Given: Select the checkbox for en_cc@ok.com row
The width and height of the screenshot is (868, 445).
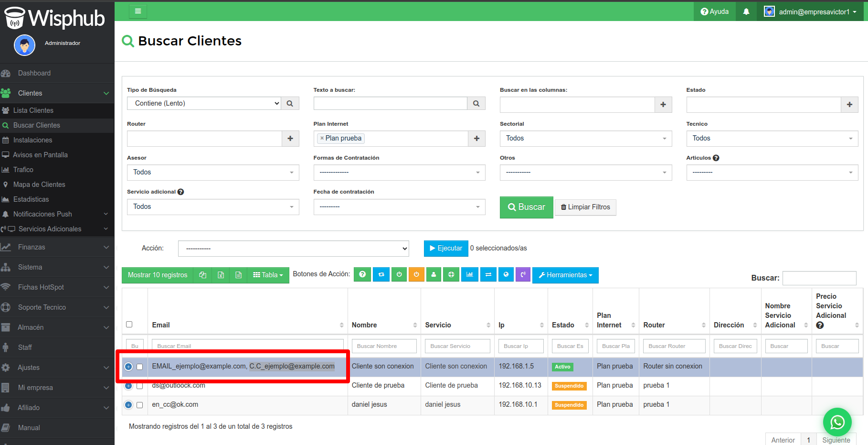Looking at the screenshot, I should 140,405.
